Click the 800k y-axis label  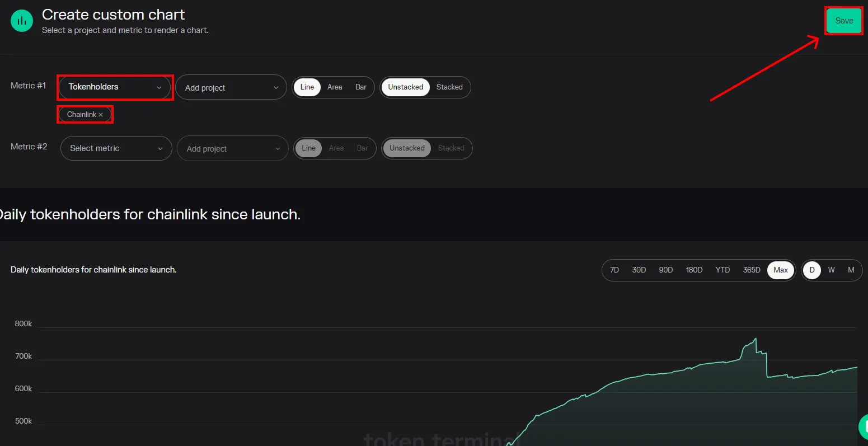click(24, 324)
